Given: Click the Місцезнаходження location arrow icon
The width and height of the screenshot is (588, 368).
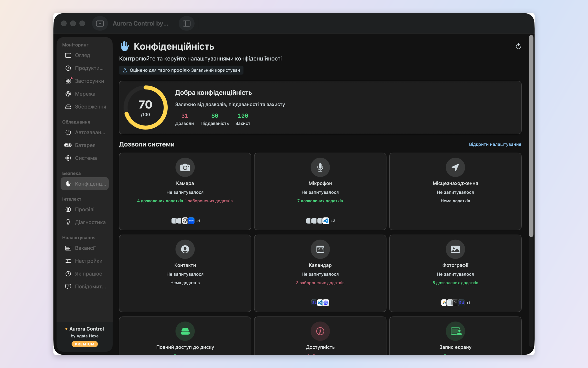Looking at the screenshot, I should pos(455,167).
